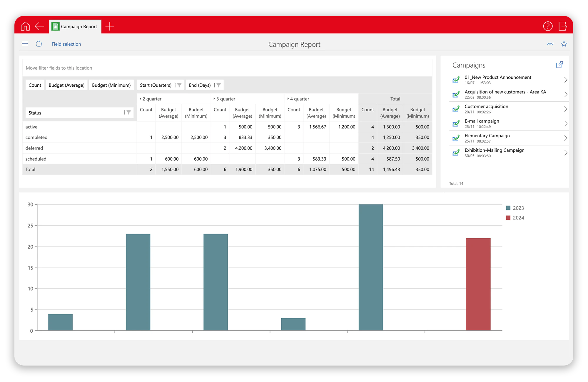The height and width of the screenshot is (382, 588).
Task: Click the logout exit icon
Action: point(563,26)
